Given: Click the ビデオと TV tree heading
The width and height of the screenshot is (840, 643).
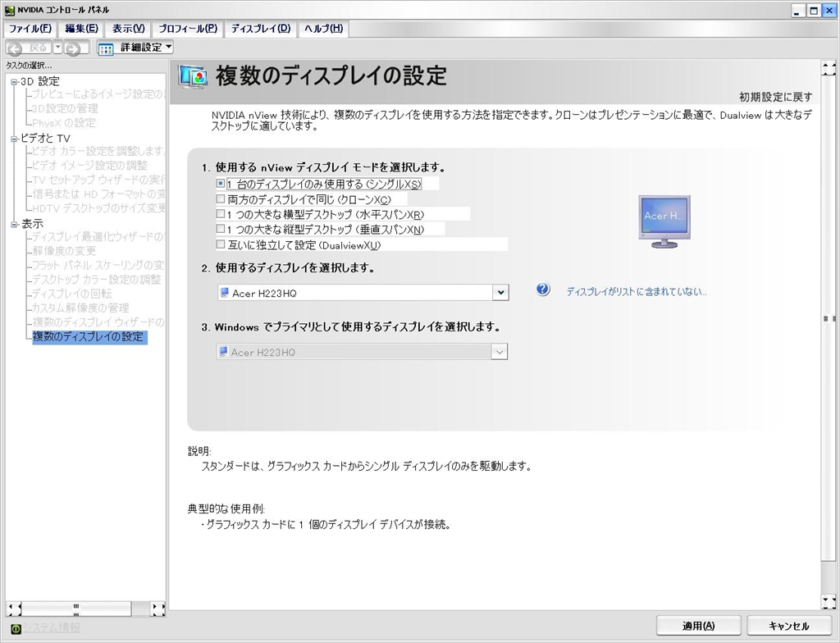Looking at the screenshot, I should pos(46,139).
